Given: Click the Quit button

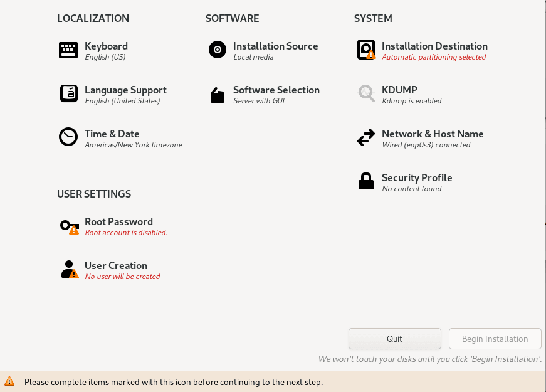Looking at the screenshot, I should coord(394,339).
